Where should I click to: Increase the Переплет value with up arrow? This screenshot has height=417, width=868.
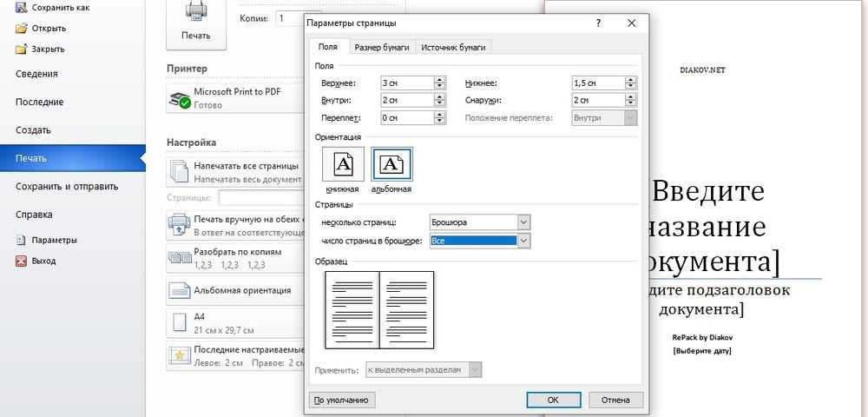click(439, 114)
